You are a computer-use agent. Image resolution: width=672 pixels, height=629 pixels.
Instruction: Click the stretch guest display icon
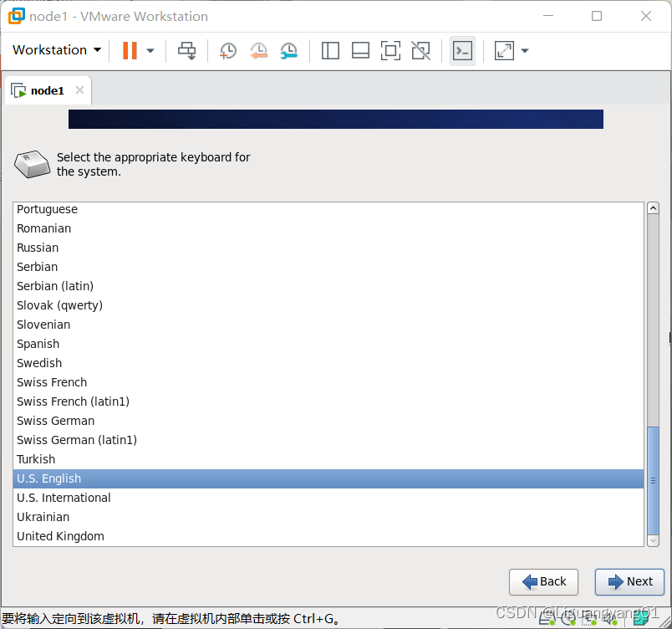[505, 50]
